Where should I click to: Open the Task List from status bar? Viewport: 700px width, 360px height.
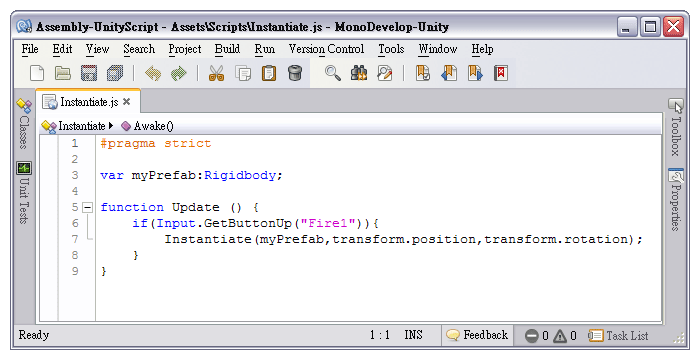point(618,335)
